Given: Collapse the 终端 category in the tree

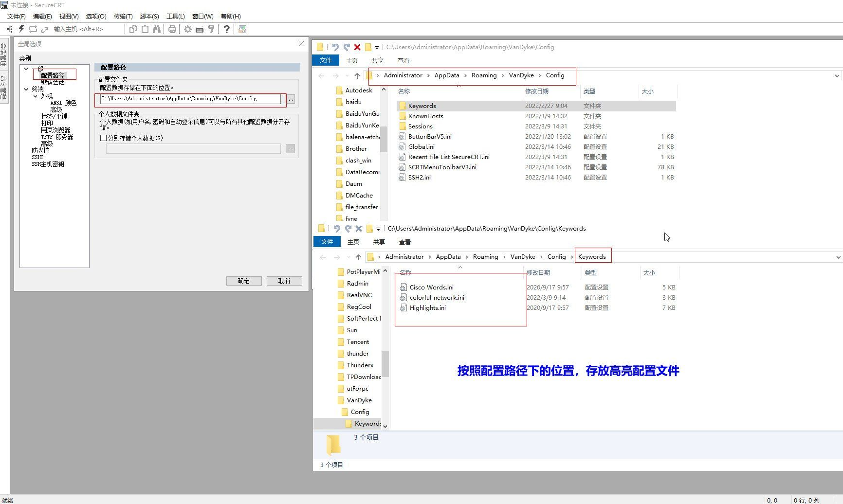Looking at the screenshot, I should 26,89.
